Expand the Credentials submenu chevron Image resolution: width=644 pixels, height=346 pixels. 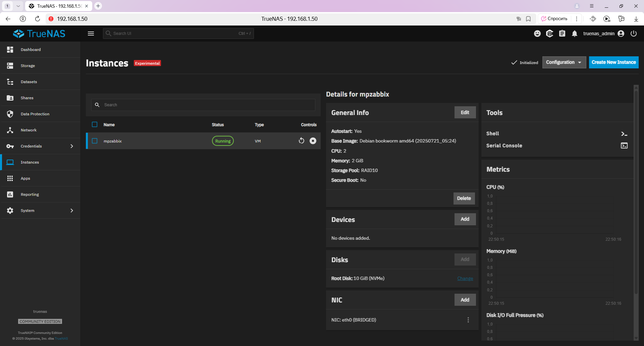pos(72,146)
